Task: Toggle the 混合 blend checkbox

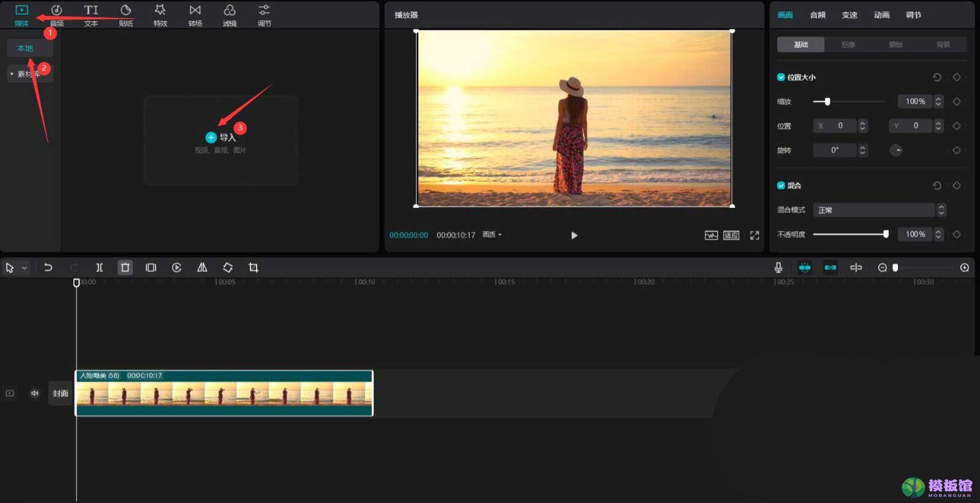Action: coord(781,185)
